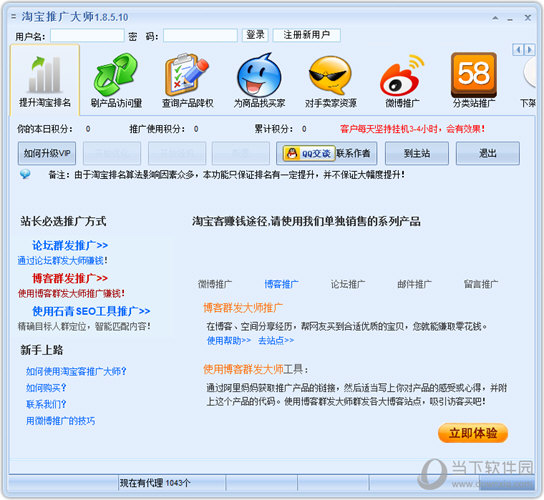
Task: Open the 通过论坛群发大师赚钱 link
Action: (x=62, y=260)
